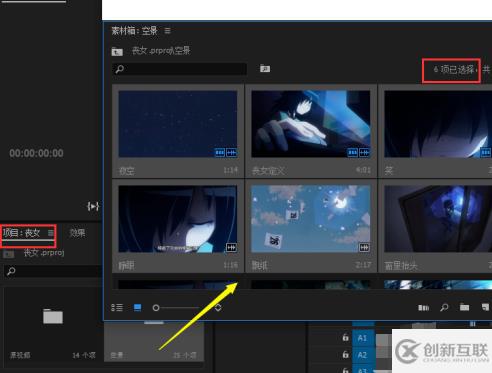
Task: Open the 素材箱 panel menu
Action: (x=167, y=31)
